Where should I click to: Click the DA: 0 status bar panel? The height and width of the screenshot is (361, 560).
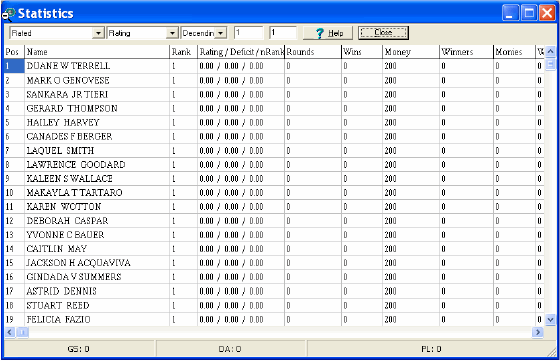[x=230, y=349]
